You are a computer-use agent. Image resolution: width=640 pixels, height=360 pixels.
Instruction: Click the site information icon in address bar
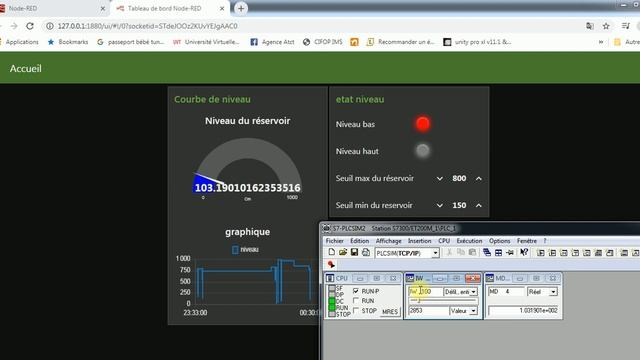pyautogui.click(x=49, y=26)
